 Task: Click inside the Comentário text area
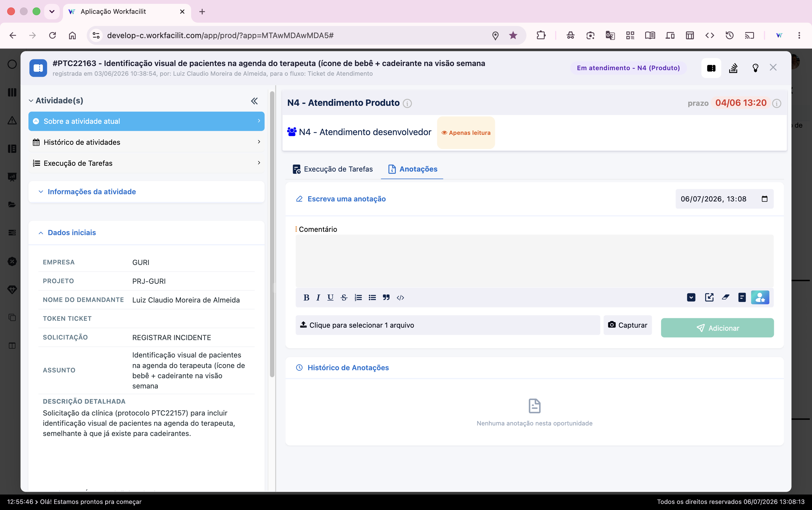534,261
